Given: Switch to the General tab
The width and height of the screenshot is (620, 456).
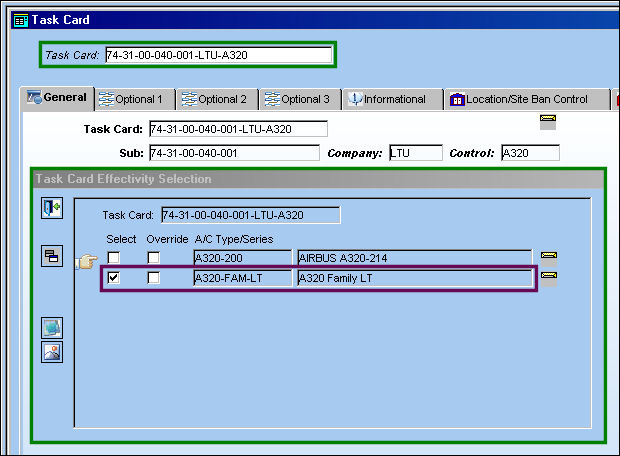Looking at the screenshot, I should (57, 98).
